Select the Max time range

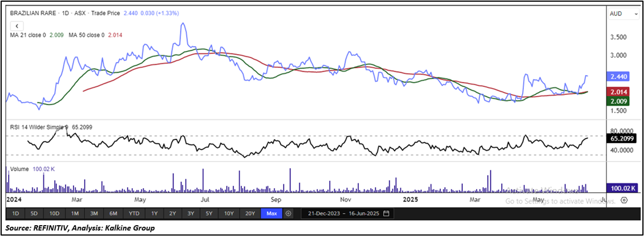pyautogui.click(x=272, y=213)
